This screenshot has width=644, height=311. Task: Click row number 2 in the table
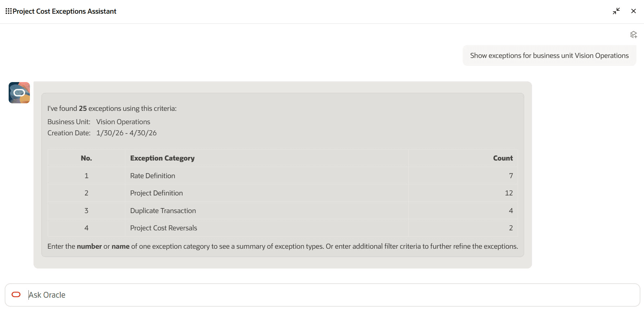86,193
